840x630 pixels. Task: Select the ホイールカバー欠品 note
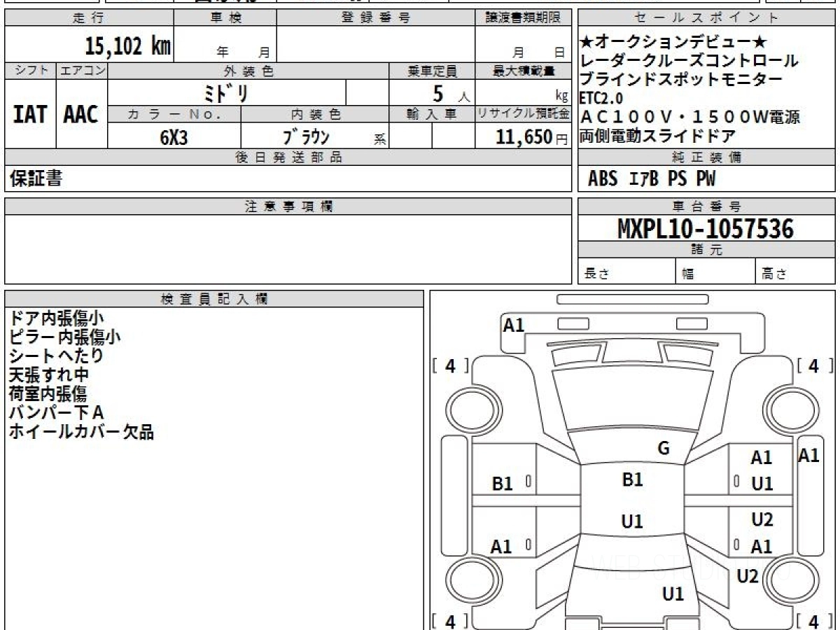point(81,432)
